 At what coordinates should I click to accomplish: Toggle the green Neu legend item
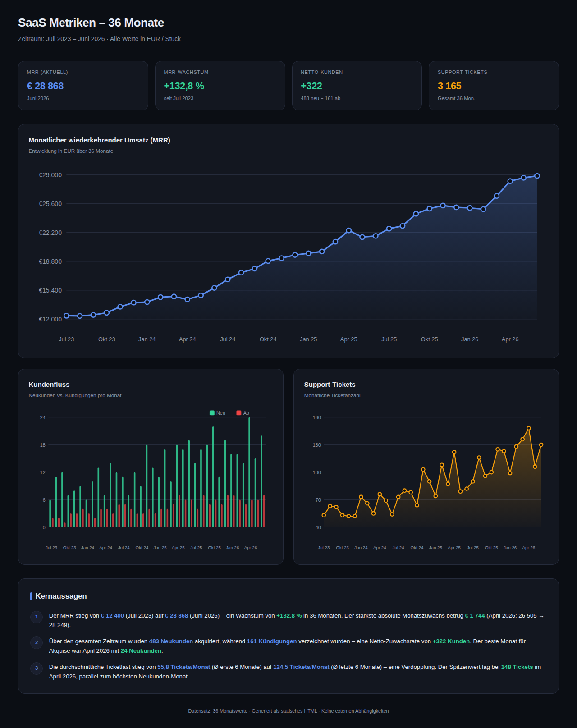pyautogui.click(x=217, y=413)
